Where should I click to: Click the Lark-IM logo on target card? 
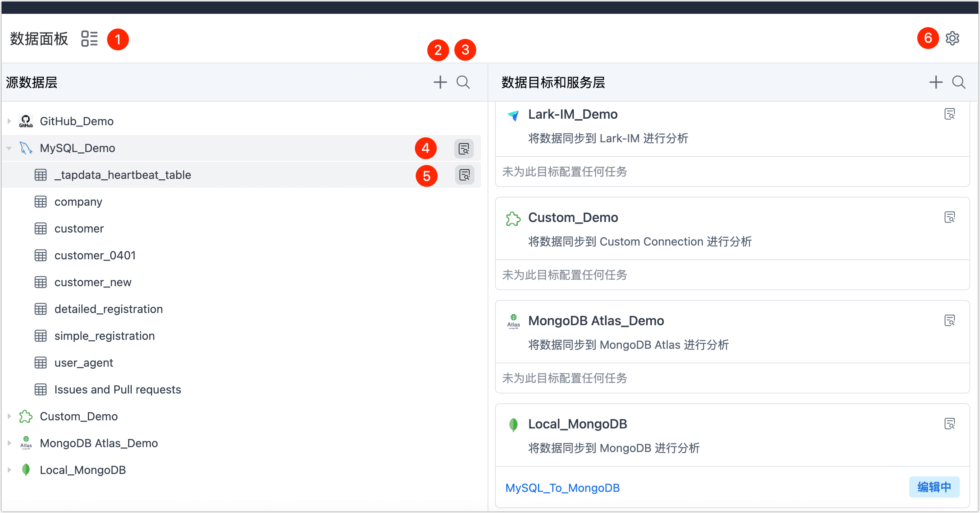[x=513, y=115]
